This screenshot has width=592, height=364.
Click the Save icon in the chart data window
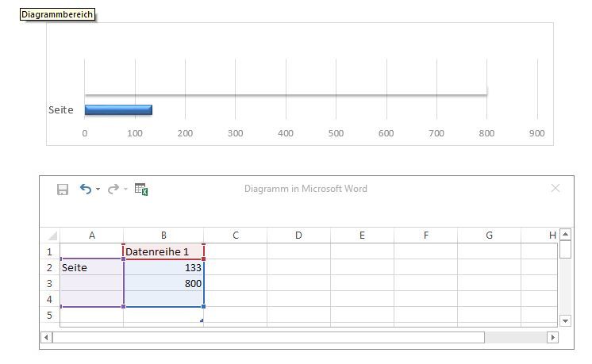63,190
